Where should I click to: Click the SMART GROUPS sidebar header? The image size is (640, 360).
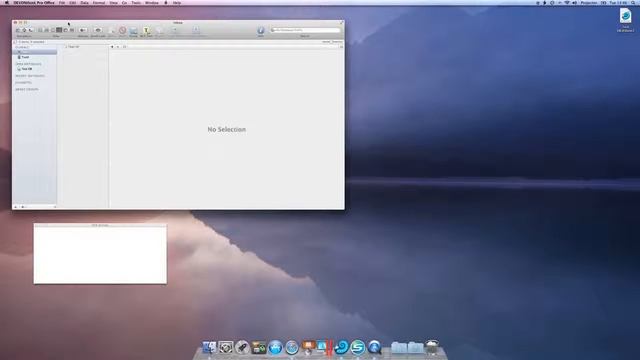(x=27, y=89)
